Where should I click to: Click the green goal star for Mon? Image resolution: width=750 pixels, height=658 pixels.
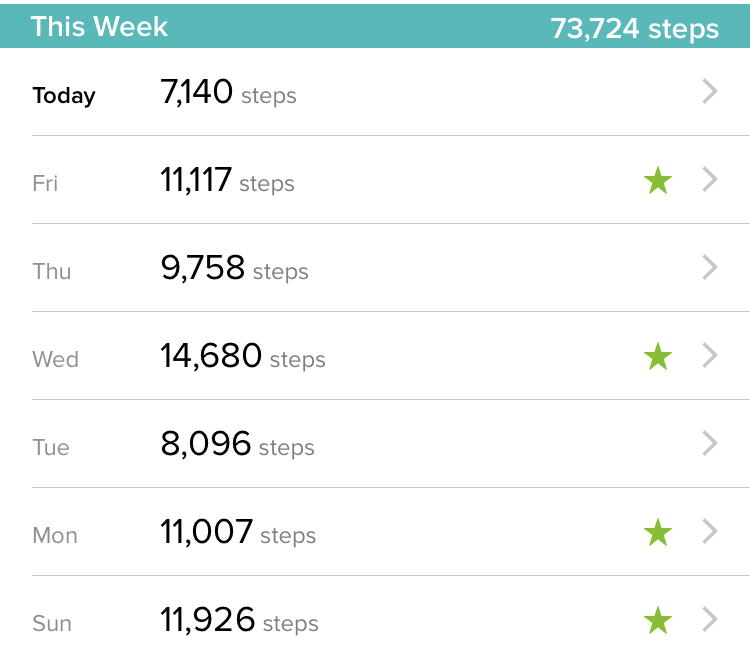pyautogui.click(x=658, y=532)
